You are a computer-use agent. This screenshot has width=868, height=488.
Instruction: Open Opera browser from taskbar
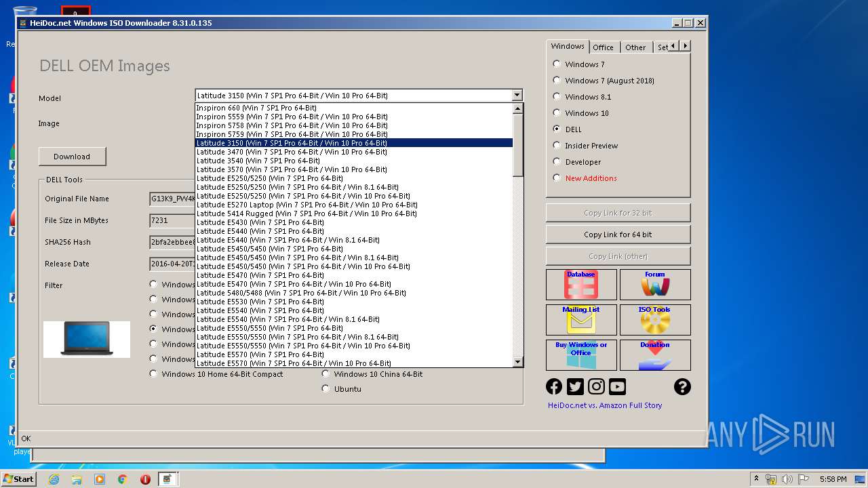[x=145, y=479]
